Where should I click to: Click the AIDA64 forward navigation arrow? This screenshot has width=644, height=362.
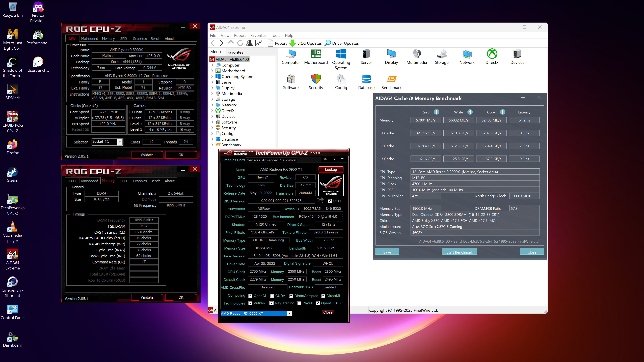click(x=222, y=43)
